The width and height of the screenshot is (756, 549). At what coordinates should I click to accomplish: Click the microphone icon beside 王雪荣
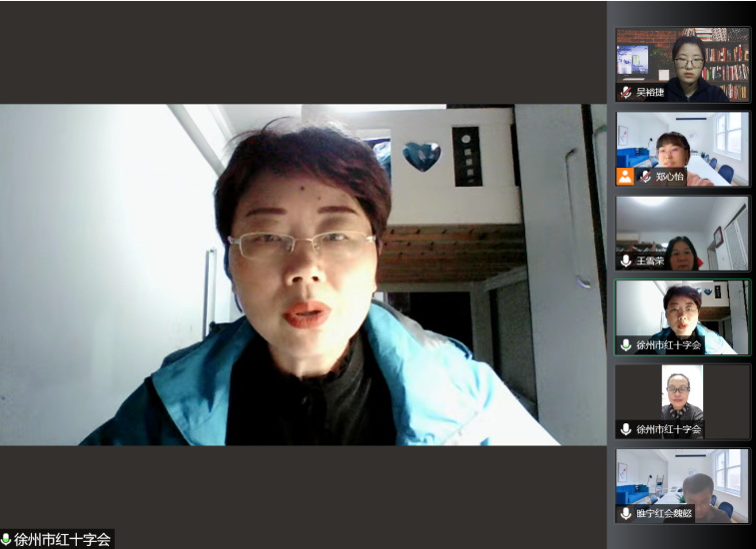[x=626, y=261]
